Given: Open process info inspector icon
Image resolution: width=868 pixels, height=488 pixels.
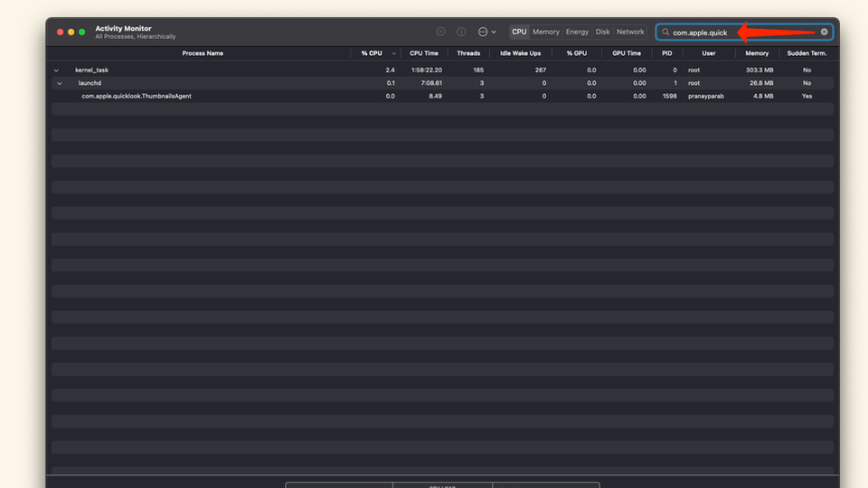Looking at the screenshot, I should click(x=461, y=33).
